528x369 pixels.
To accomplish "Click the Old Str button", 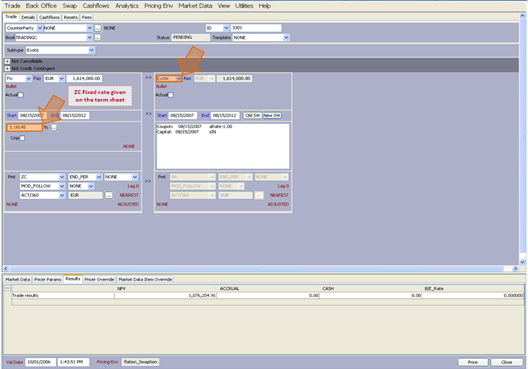I will 253,115.
